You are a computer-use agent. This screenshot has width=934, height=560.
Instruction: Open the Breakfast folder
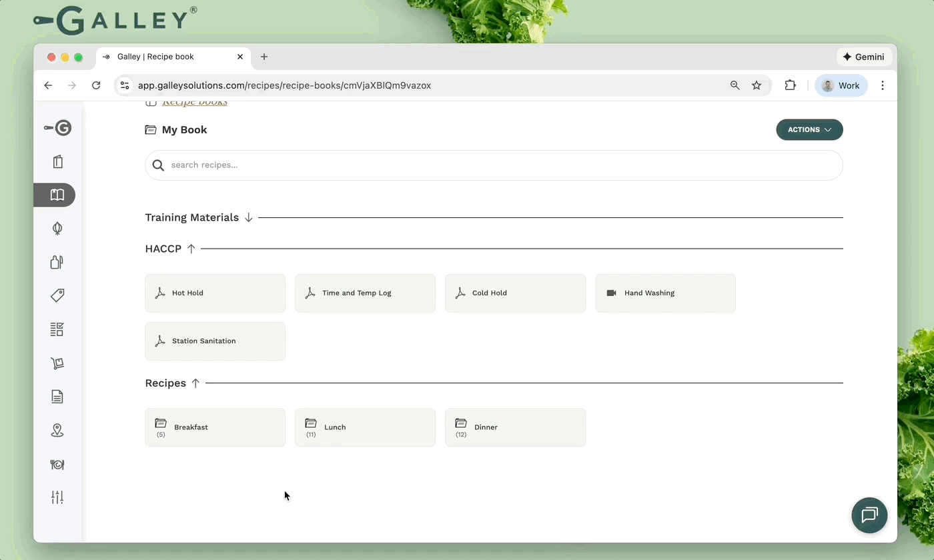[x=215, y=427]
